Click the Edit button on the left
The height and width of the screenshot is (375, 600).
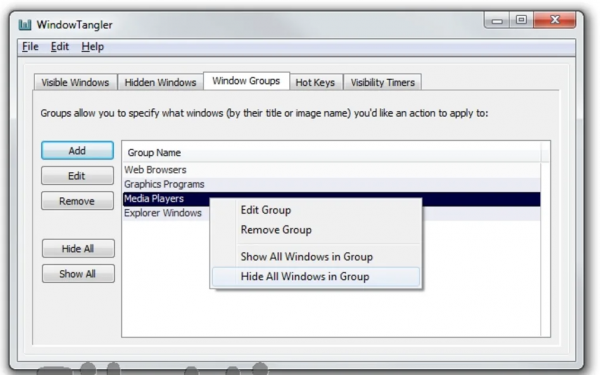pyautogui.click(x=77, y=176)
